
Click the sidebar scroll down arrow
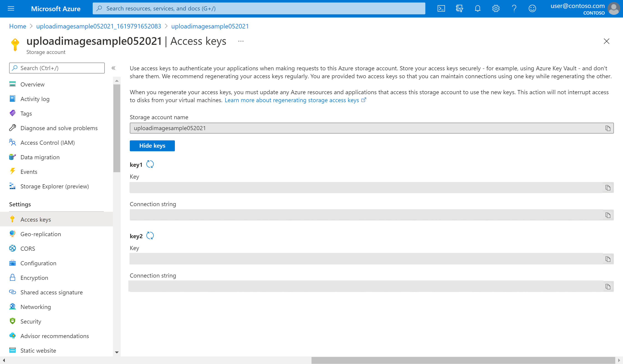(x=117, y=352)
